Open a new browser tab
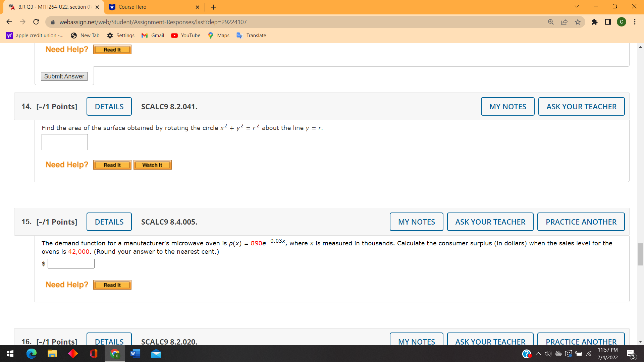 (x=213, y=7)
